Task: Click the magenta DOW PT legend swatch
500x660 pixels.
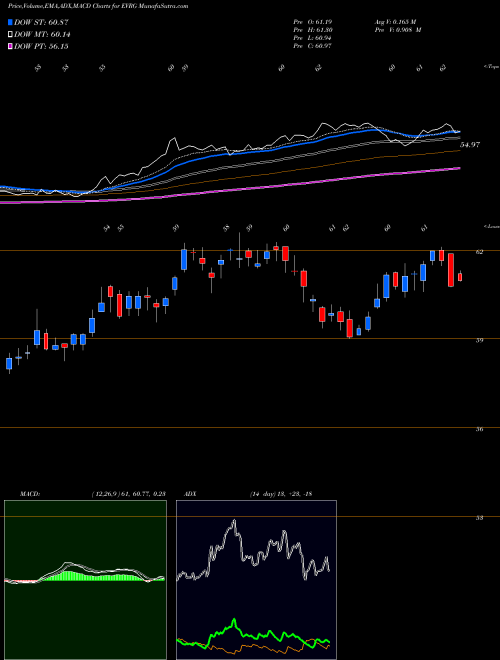Action: 10,46
